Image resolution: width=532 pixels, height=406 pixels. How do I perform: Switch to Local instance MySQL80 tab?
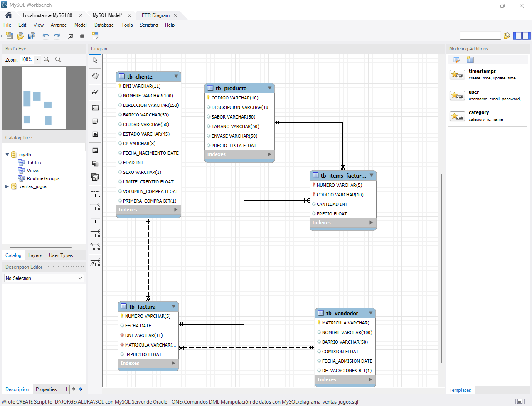47,15
